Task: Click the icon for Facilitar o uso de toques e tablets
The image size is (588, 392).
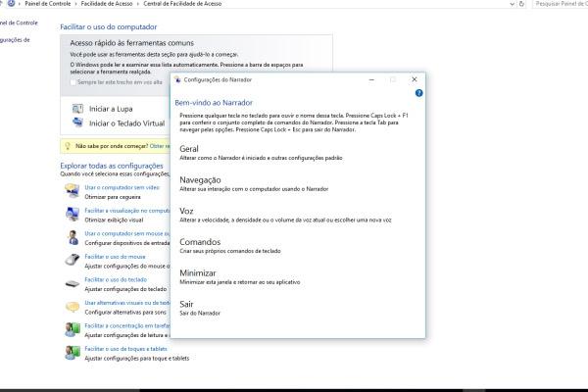Action: coord(72,353)
